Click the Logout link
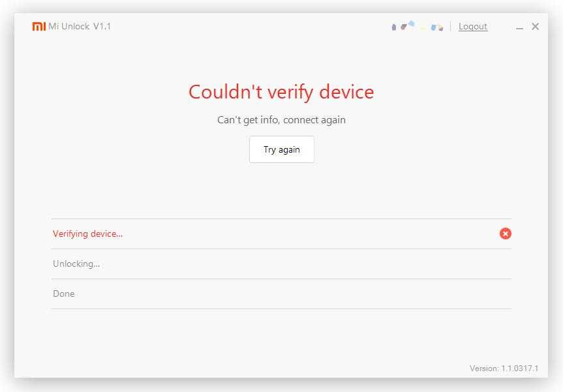The height and width of the screenshot is (392, 563). (473, 27)
